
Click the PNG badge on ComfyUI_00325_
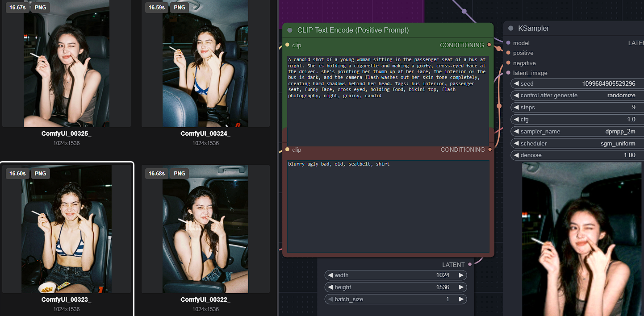point(40,8)
